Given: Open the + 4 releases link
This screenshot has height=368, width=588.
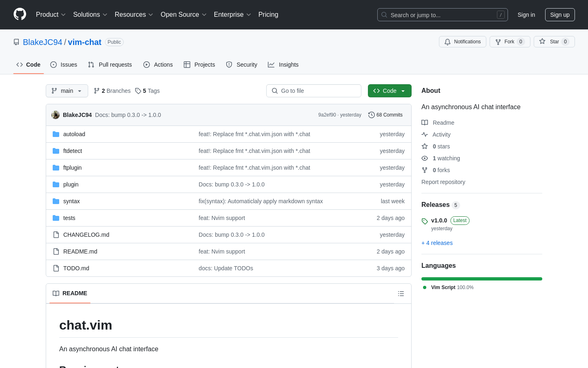Looking at the screenshot, I should (437, 243).
